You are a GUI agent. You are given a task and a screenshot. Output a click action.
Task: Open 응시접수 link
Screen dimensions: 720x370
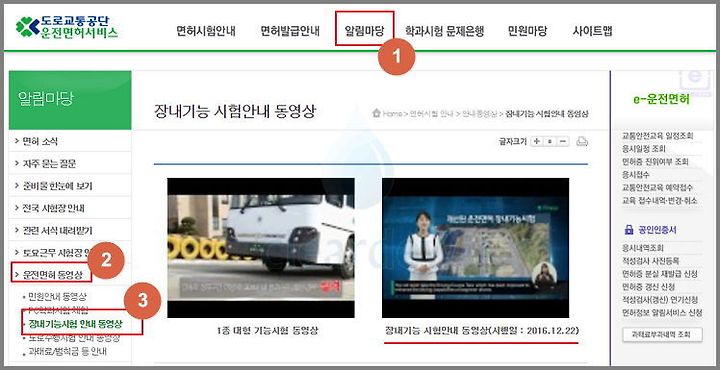pyautogui.click(x=636, y=174)
